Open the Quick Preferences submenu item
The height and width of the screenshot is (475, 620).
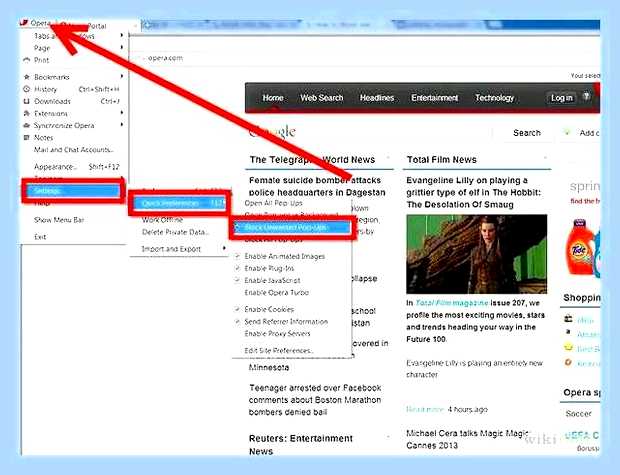[x=180, y=203]
